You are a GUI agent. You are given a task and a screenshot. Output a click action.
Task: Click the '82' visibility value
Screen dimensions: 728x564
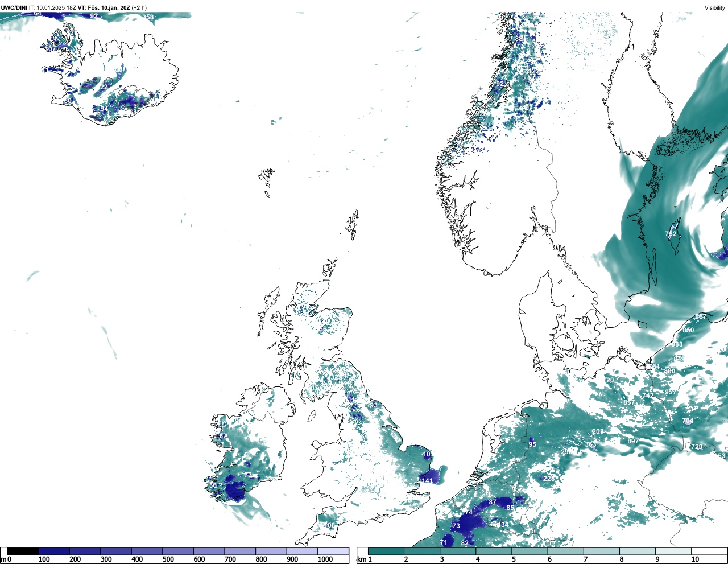(465, 543)
